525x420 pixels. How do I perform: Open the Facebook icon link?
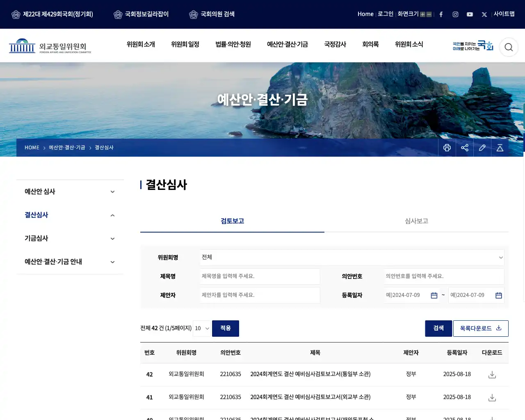pyautogui.click(x=441, y=14)
